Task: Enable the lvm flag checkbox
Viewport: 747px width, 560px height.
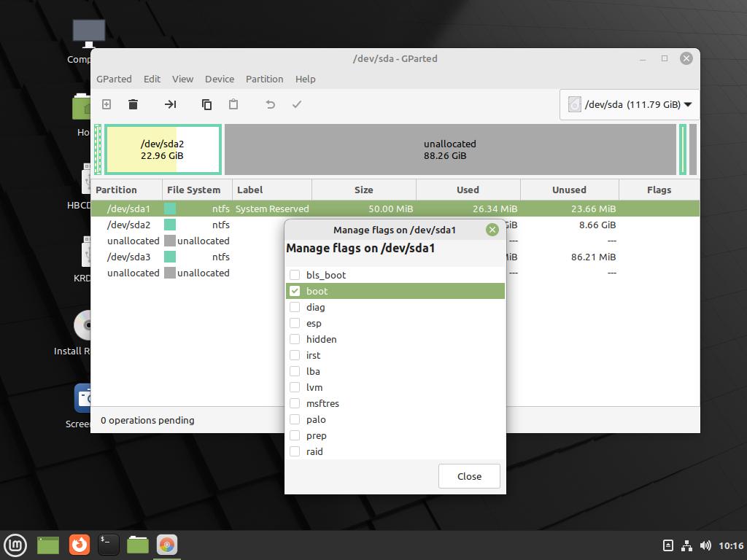Action: click(x=295, y=387)
